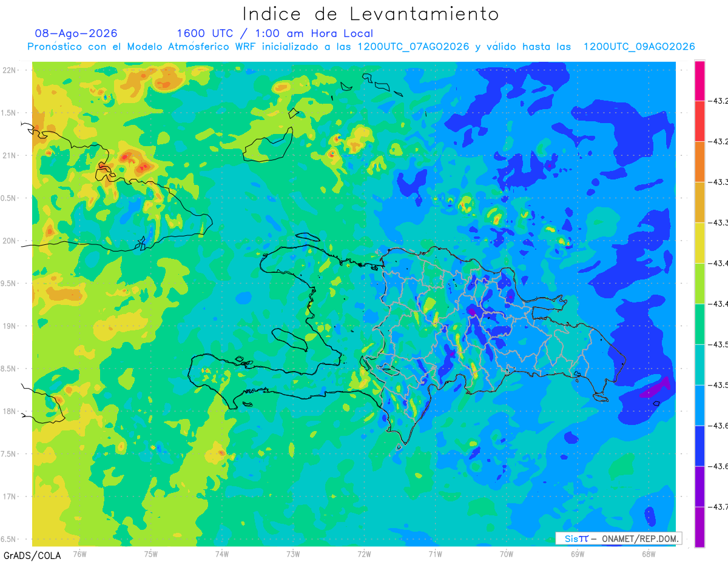The height and width of the screenshot is (562, 728).
Task: Click the magenta swatch atop the color bar
Action: pyautogui.click(x=699, y=80)
